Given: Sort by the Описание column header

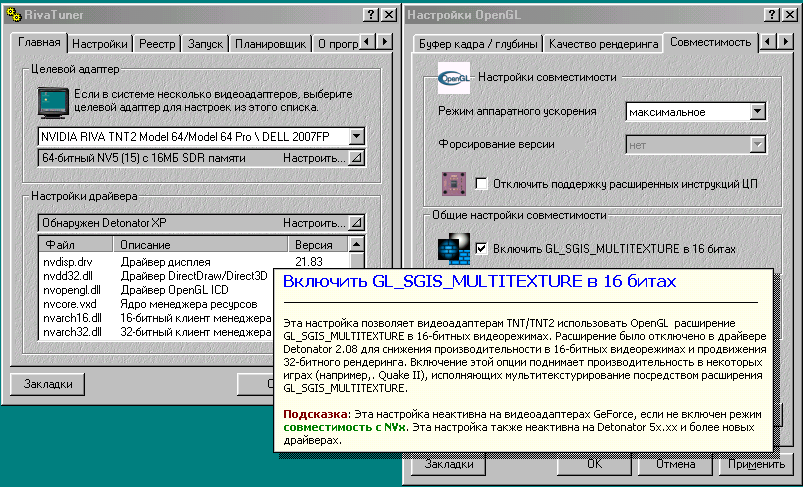Looking at the screenshot, I should click(x=200, y=244).
